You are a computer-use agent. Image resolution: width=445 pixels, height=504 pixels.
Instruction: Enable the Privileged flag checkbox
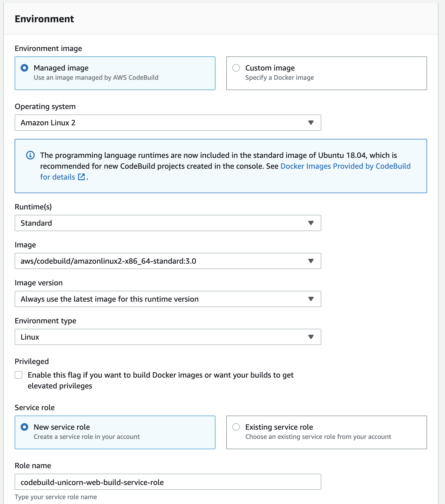[x=18, y=375]
